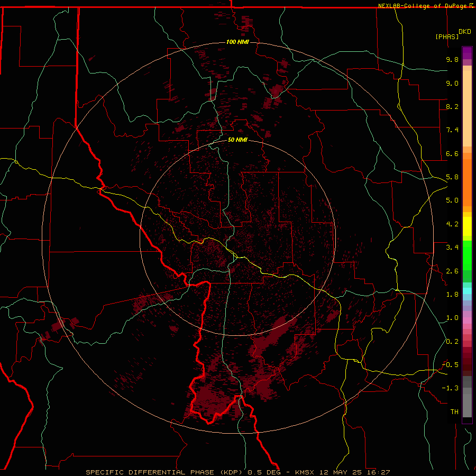Screen dimensions: 476x476
Task: Click the 9.8 scale value
Action: point(452,59)
